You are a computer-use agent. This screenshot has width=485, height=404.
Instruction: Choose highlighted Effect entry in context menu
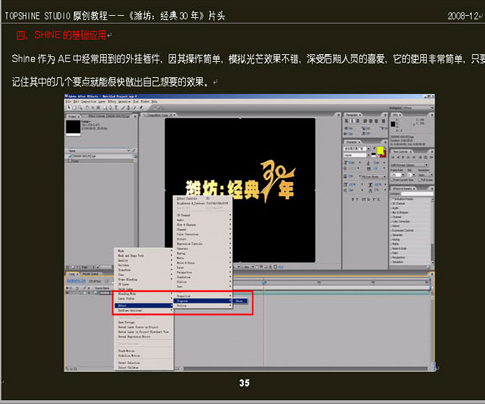[x=144, y=306]
